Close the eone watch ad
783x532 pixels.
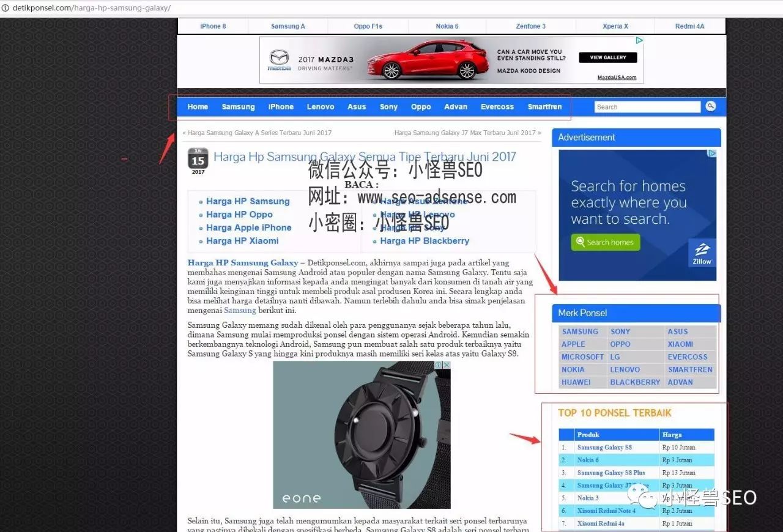click(447, 365)
